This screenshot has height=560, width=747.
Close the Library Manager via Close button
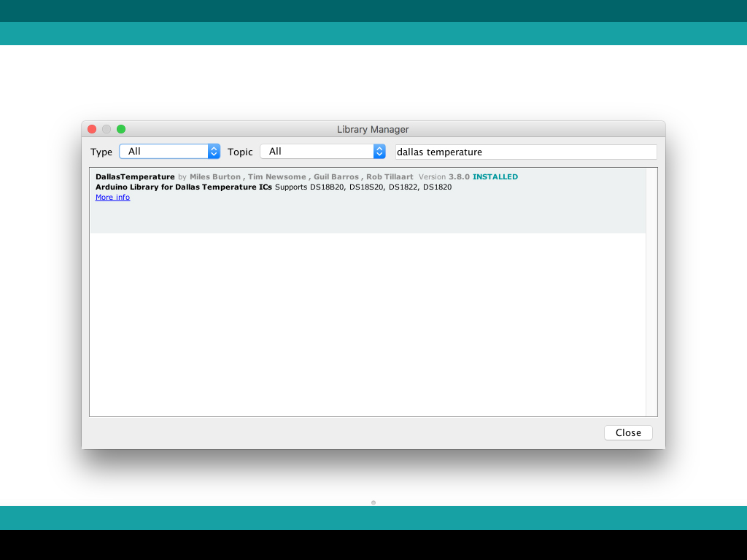click(628, 432)
